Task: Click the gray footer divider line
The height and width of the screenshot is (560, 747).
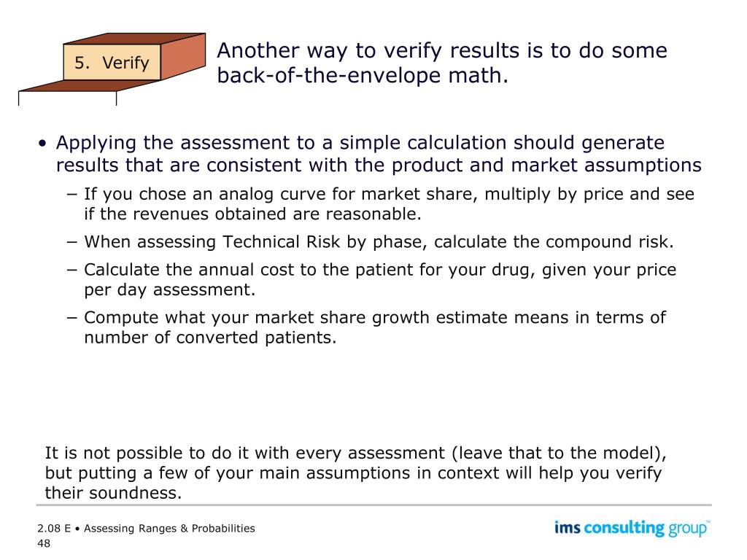Action: 374,505
